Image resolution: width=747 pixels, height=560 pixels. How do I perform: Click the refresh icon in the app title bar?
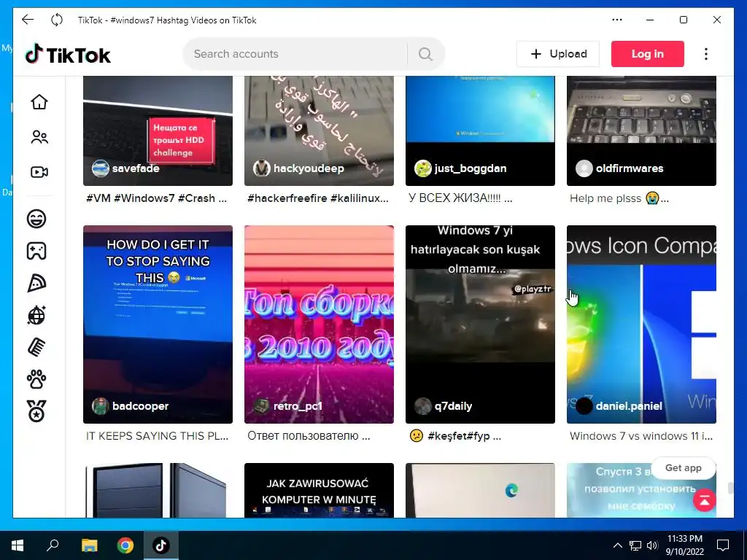click(x=57, y=20)
